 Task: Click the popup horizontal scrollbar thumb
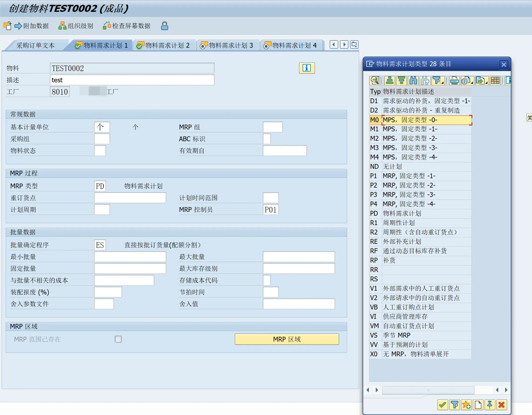[x=428, y=390]
